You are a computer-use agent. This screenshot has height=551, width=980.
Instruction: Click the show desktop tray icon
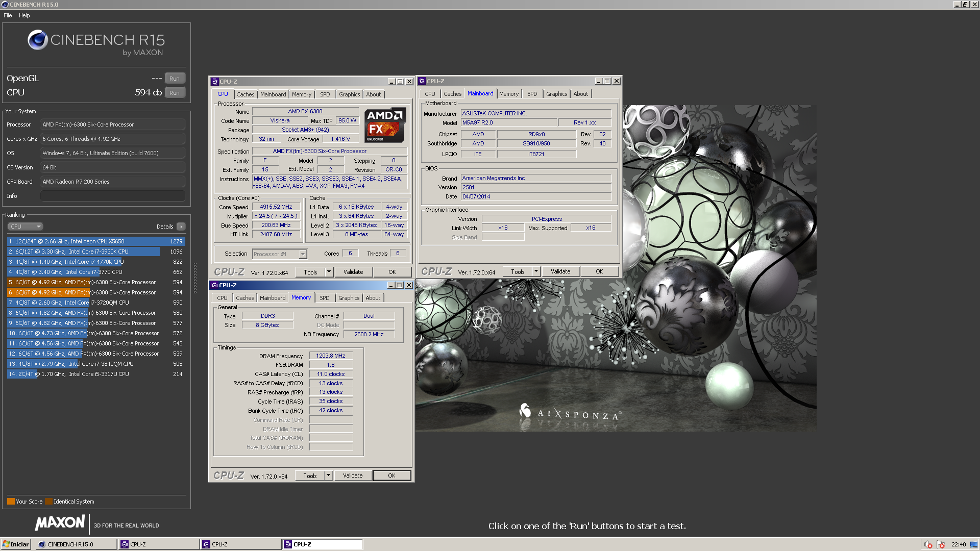pyautogui.click(x=973, y=544)
